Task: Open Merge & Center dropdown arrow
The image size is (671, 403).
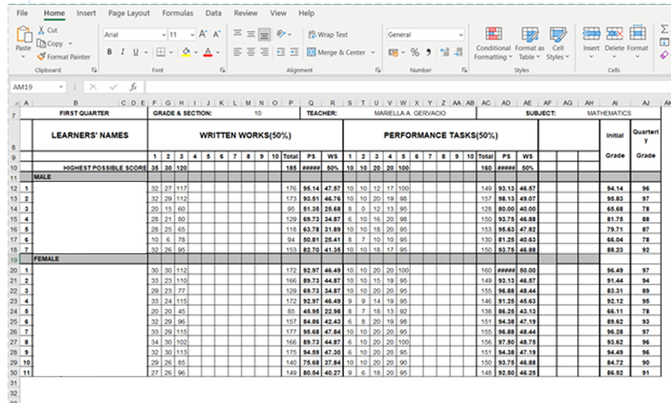Action: click(373, 53)
